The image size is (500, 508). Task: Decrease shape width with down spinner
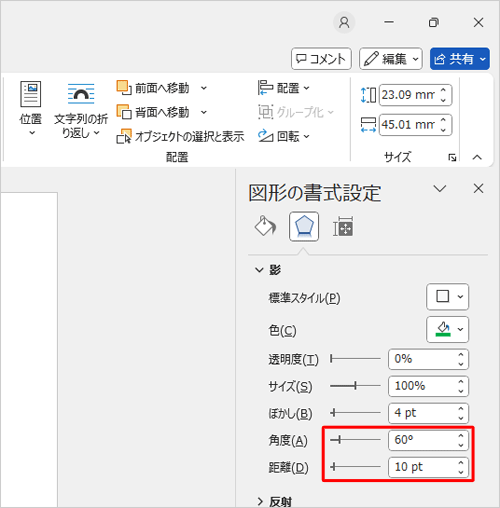443,130
